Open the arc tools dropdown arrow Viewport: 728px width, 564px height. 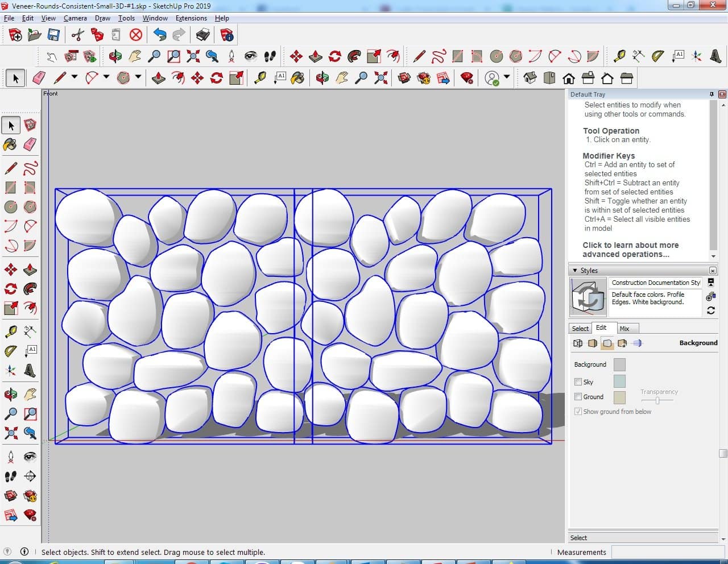106,78
